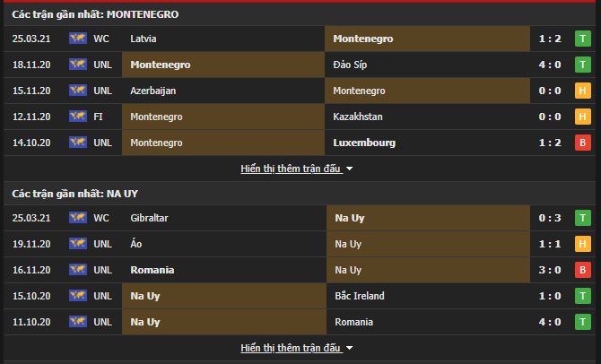The width and height of the screenshot is (601, 364).
Task: Select the Romania name in the 16.11.20 match
Action: [x=152, y=270]
